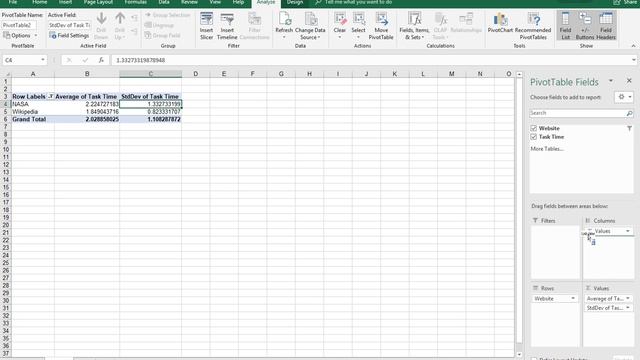Viewport: 640px width, 360px height.
Task: Open Field Settings
Action: (69, 36)
